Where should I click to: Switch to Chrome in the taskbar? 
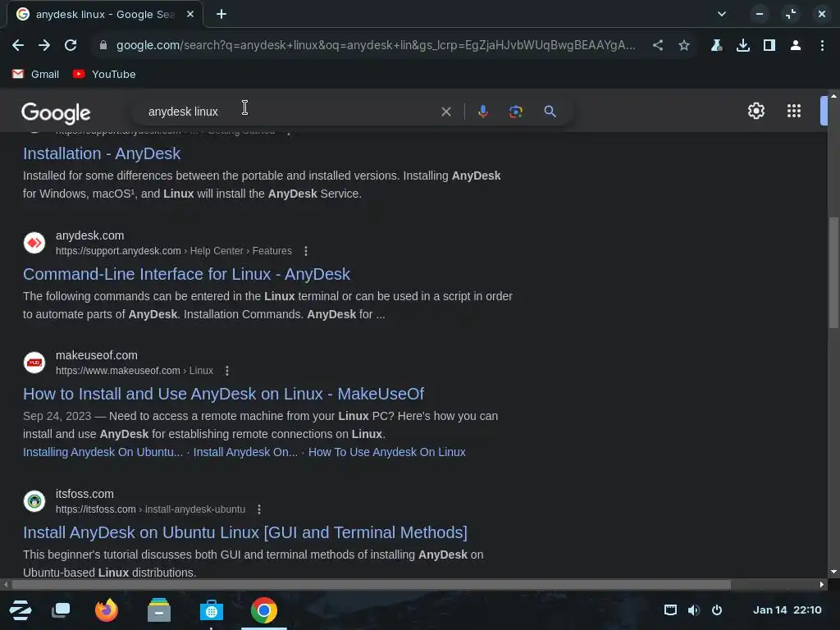(264, 610)
